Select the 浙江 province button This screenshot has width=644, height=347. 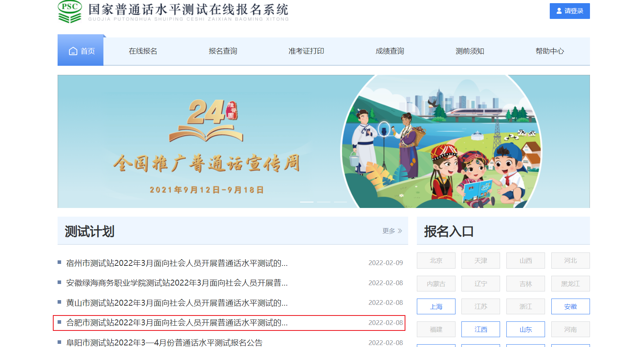526,306
